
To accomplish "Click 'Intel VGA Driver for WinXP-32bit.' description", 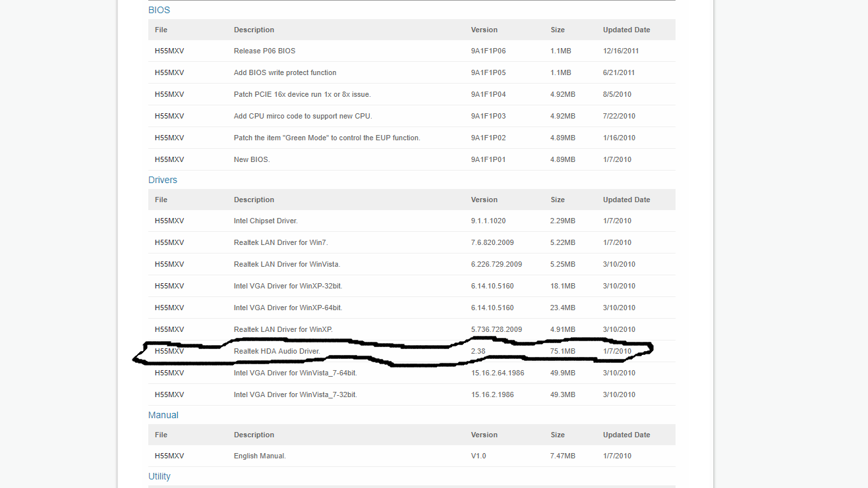I will 288,286.
